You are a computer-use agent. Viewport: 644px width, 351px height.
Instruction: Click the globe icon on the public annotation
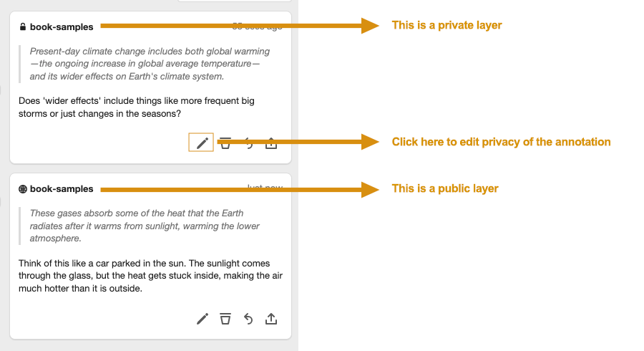click(23, 189)
